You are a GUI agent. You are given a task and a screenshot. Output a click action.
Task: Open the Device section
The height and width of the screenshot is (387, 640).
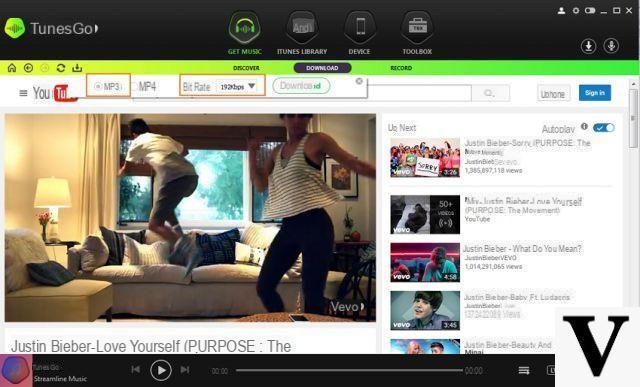click(360, 33)
